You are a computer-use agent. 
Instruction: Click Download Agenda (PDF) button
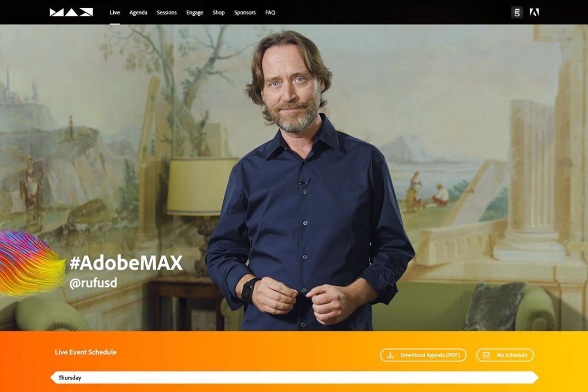(x=424, y=355)
